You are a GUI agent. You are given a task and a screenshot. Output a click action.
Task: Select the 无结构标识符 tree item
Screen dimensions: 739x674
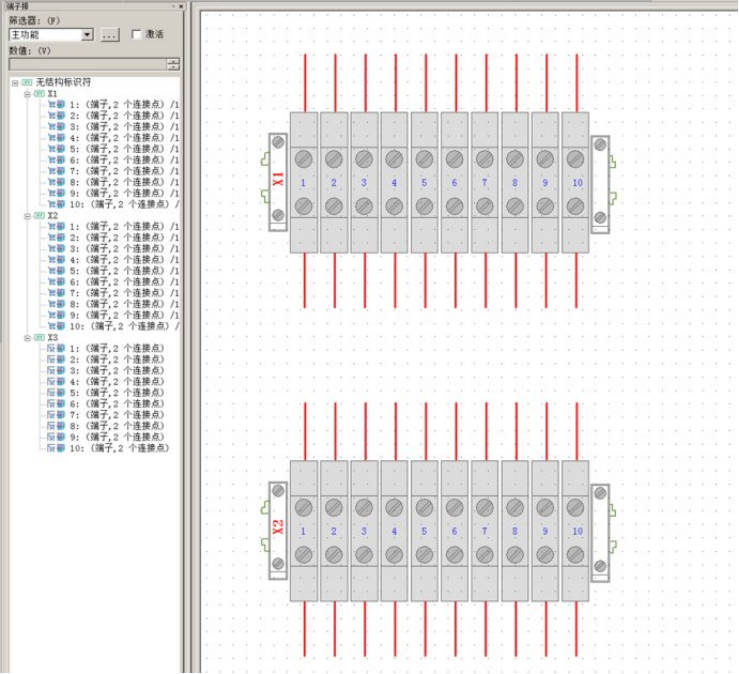(63, 82)
